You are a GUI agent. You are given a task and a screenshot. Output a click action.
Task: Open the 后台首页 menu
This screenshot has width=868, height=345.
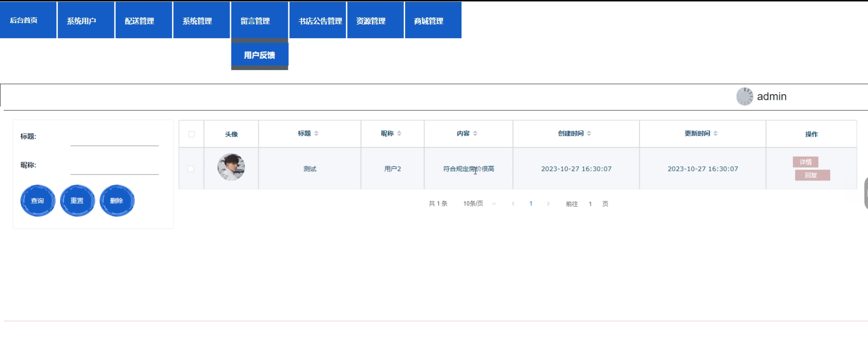(28, 20)
